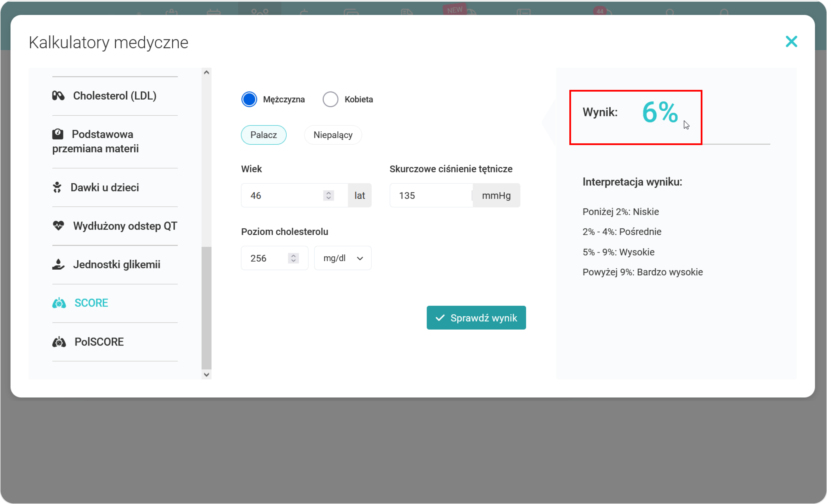Click the SCORE lungs icon

[x=59, y=303]
